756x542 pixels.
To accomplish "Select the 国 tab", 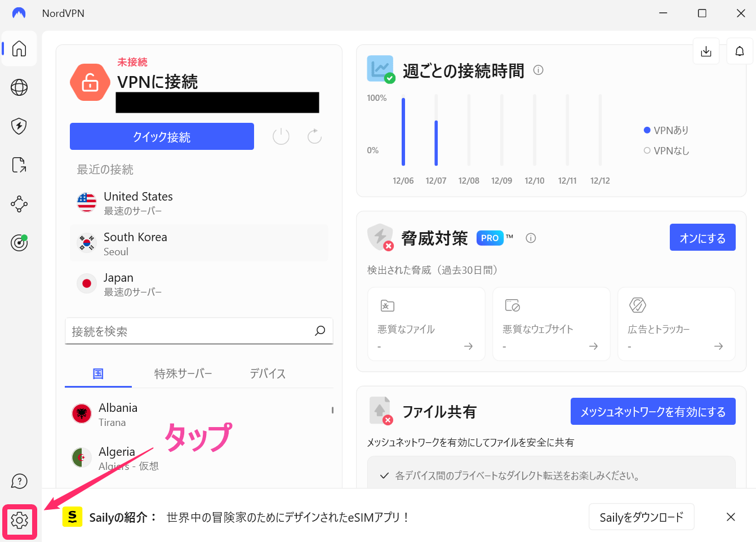I will click(x=98, y=374).
